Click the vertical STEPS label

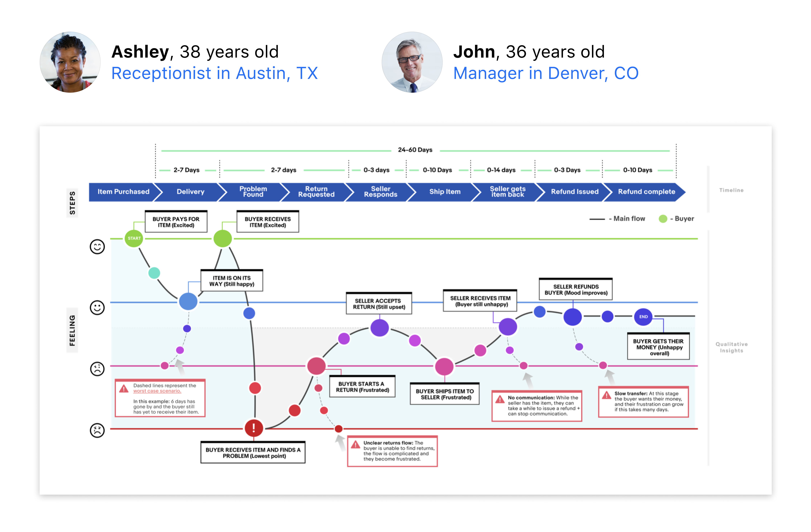pyautogui.click(x=72, y=203)
